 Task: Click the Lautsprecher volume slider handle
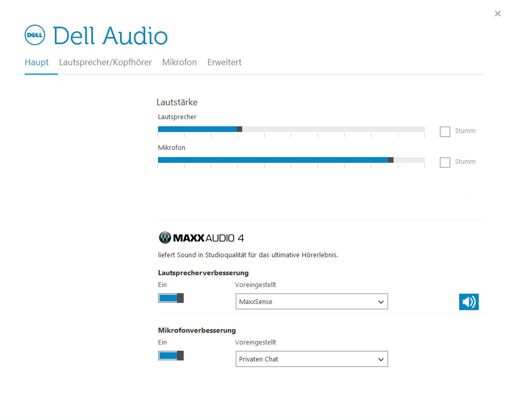coord(240,129)
